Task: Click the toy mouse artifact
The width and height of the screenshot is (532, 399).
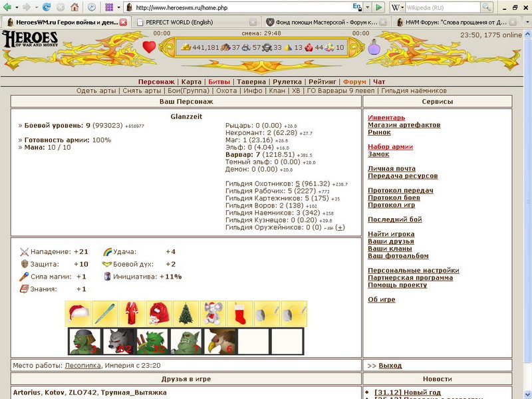Action: 213,313
